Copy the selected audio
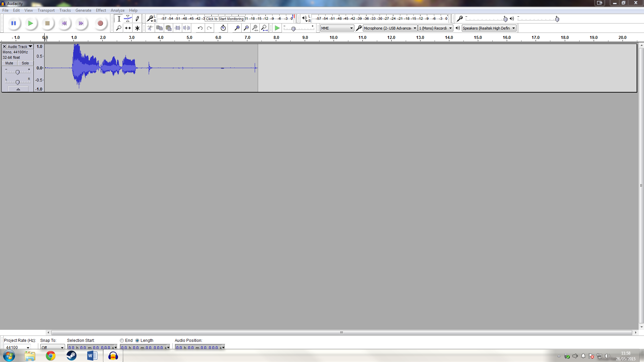644x362 pixels. tap(159, 28)
